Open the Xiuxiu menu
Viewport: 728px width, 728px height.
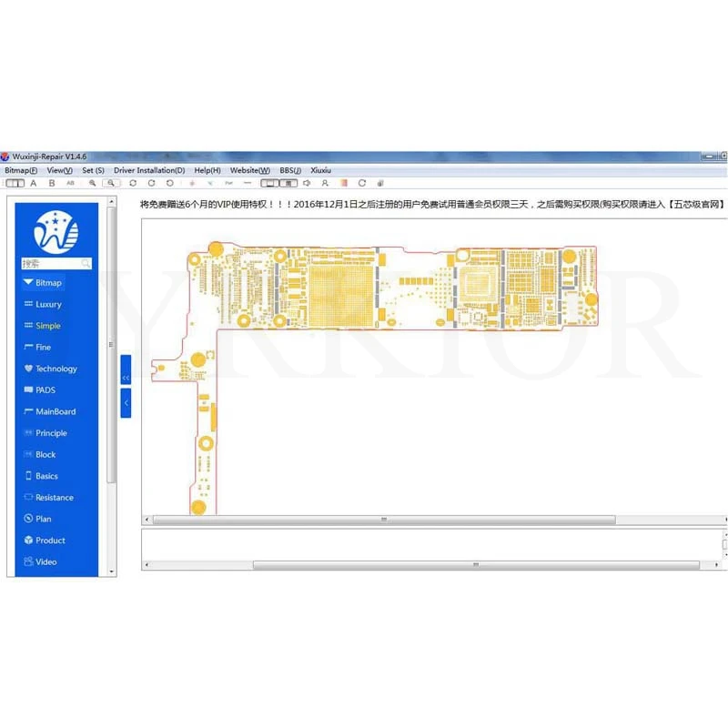coord(321,170)
